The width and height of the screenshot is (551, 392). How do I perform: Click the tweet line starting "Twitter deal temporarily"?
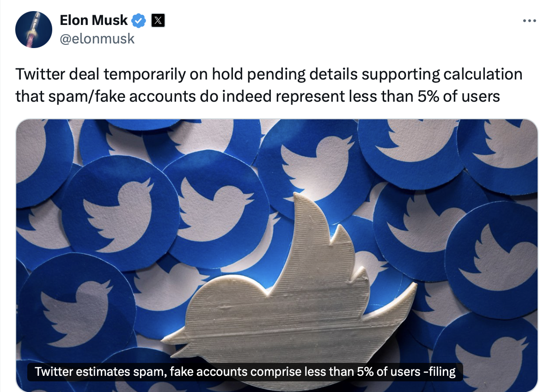tap(268, 74)
